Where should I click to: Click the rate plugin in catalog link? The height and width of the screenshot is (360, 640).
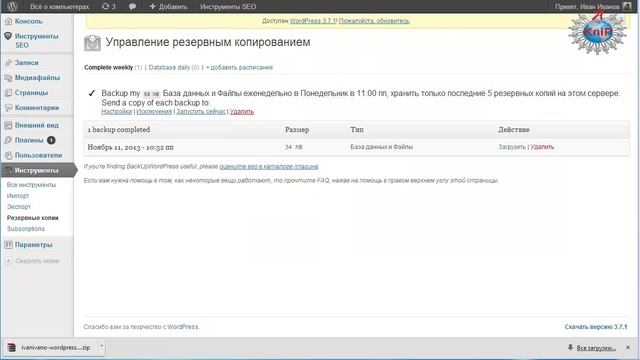[x=269, y=167]
